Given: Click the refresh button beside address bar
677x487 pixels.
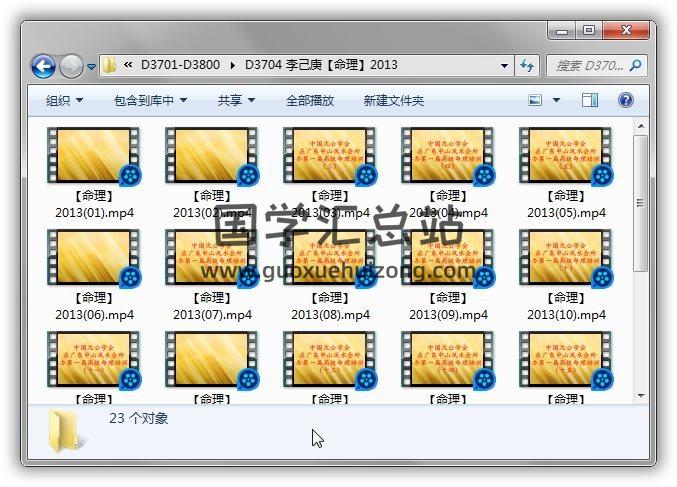Looking at the screenshot, I should coord(527,66).
